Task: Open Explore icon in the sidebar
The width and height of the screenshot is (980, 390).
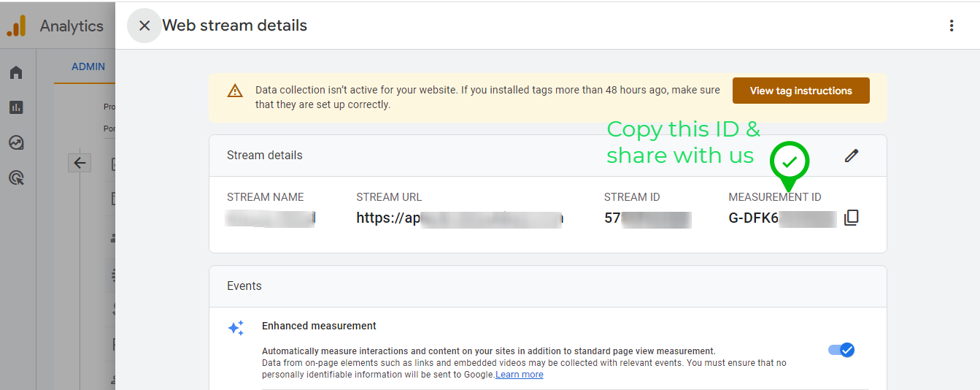Action: [16, 142]
